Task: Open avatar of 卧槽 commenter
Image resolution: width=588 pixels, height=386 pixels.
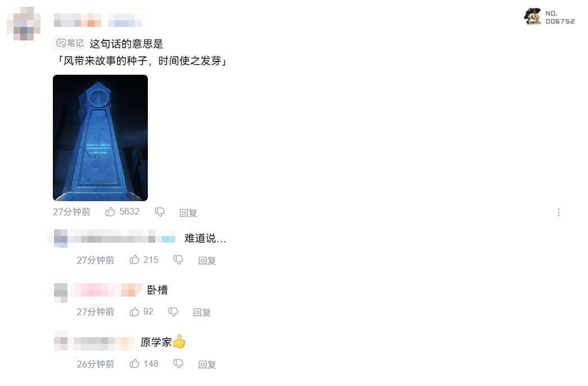Action: pyautogui.click(x=61, y=290)
